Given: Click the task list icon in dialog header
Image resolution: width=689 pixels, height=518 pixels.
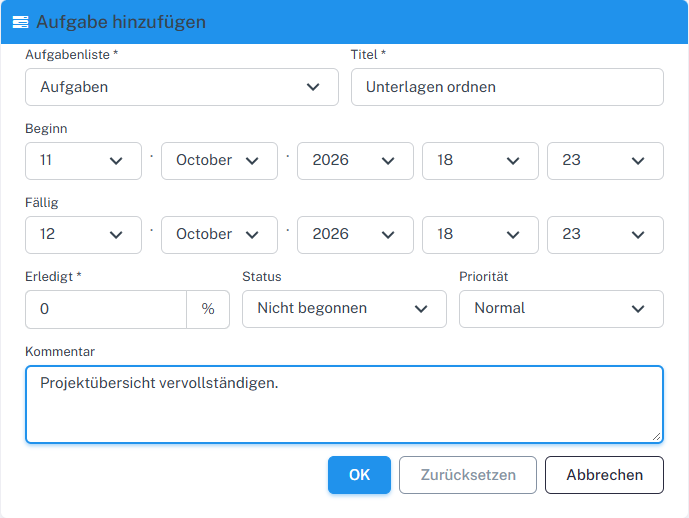Looking at the screenshot, I should click(20, 22).
